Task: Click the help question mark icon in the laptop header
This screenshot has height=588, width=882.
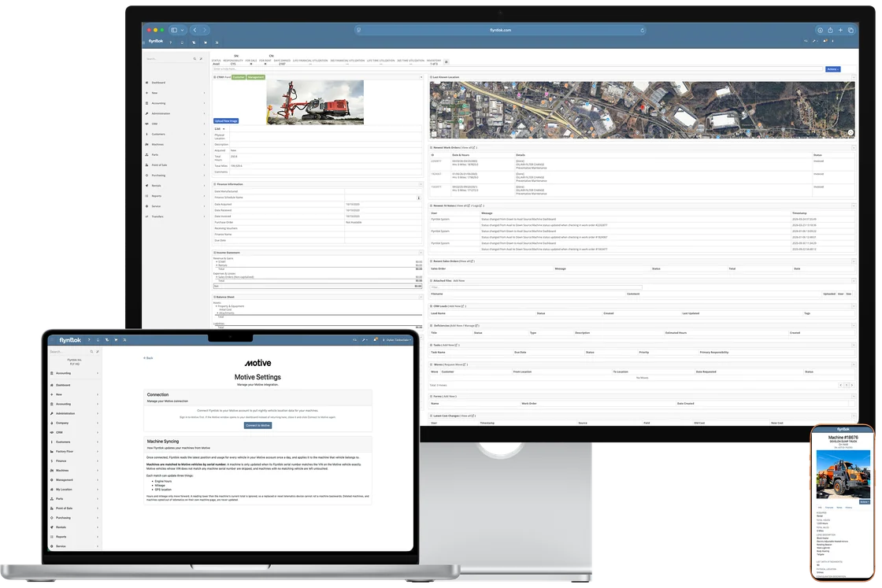Action: (89, 340)
